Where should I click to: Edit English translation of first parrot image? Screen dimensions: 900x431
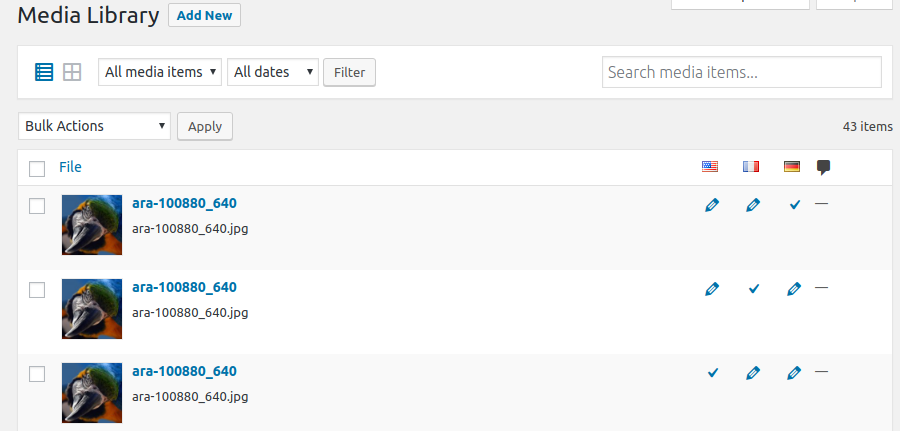click(712, 205)
